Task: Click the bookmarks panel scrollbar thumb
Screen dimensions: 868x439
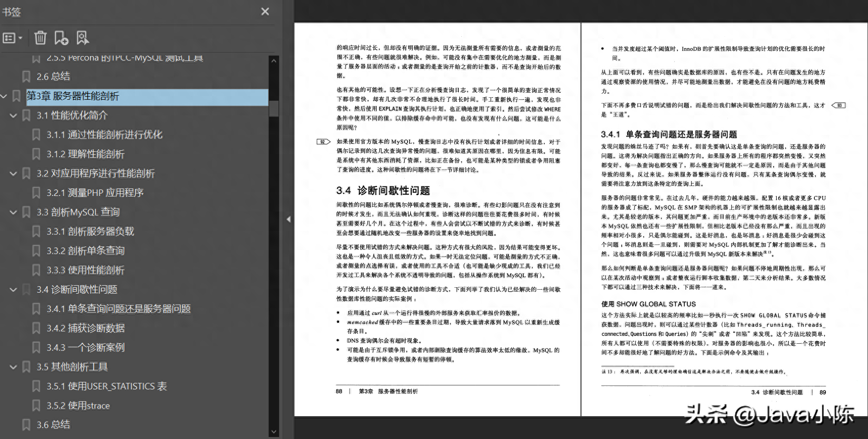Action: tap(274, 108)
